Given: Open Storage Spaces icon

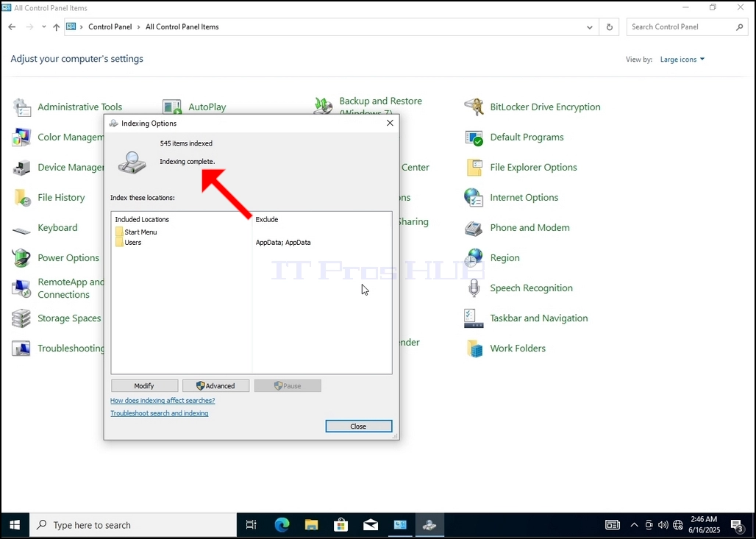Looking at the screenshot, I should click(x=22, y=318).
